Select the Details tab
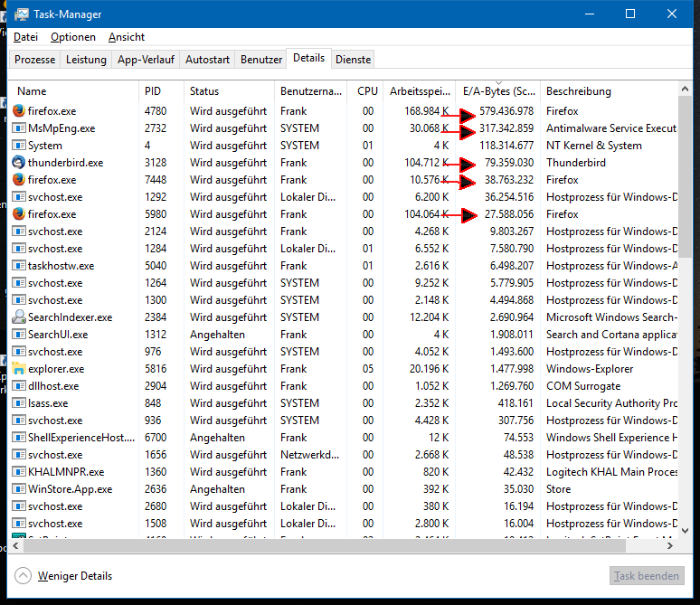 pos(308,58)
